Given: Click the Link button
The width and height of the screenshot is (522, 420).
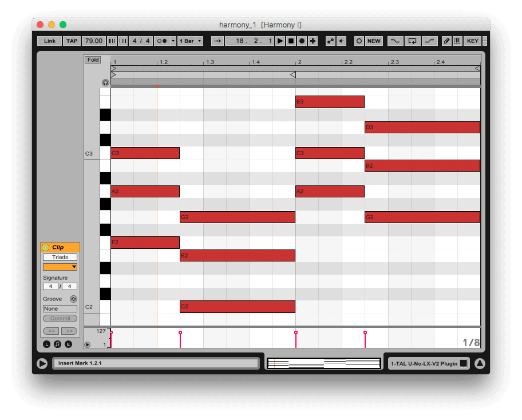Looking at the screenshot, I should [50, 41].
